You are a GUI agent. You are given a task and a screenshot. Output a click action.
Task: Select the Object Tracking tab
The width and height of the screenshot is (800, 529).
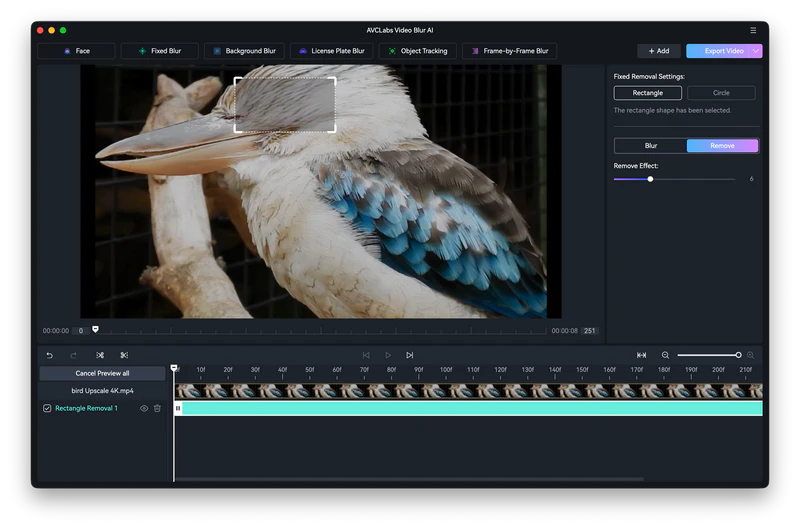click(x=417, y=51)
